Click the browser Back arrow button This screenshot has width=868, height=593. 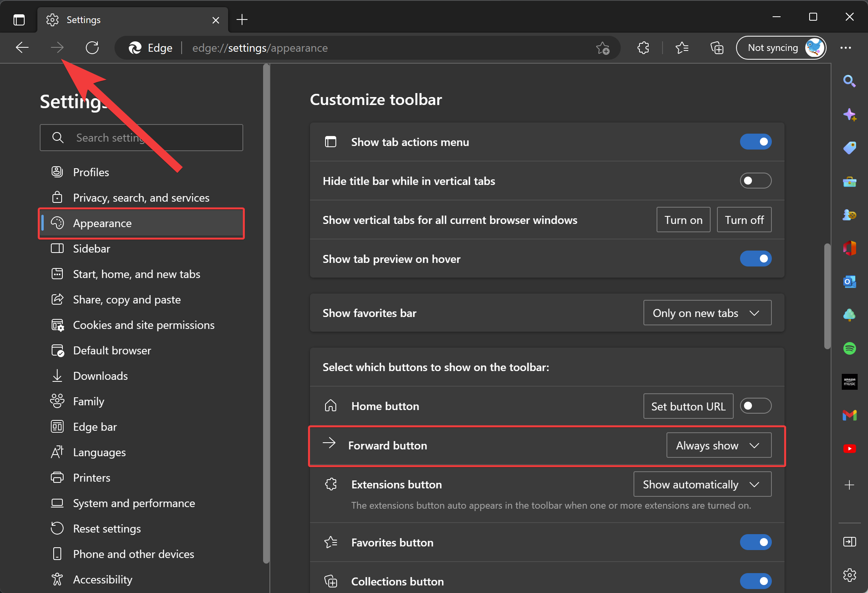pos(22,48)
